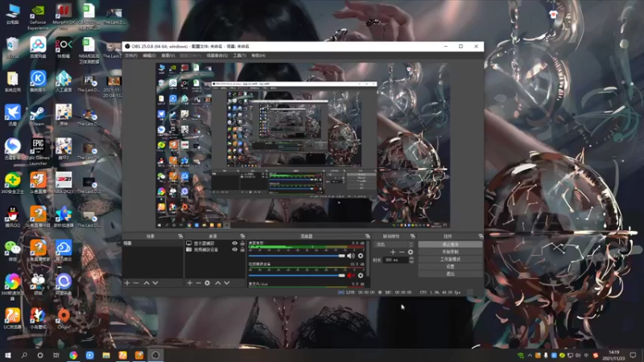
Task: Unmute video capture device red speaker
Action: point(350,275)
